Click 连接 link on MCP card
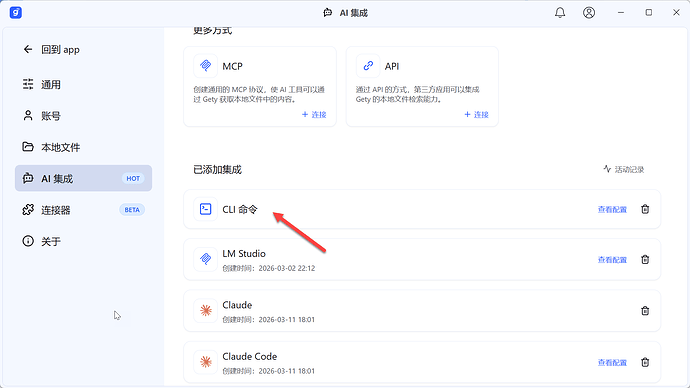This screenshot has height=388, width=690. coord(314,114)
